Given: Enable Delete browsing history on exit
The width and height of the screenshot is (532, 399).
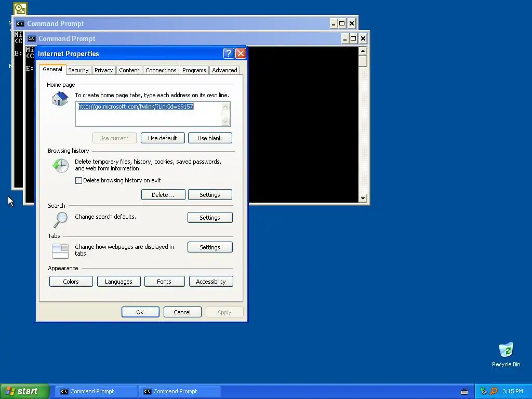Looking at the screenshot, I should pos(78,180).
